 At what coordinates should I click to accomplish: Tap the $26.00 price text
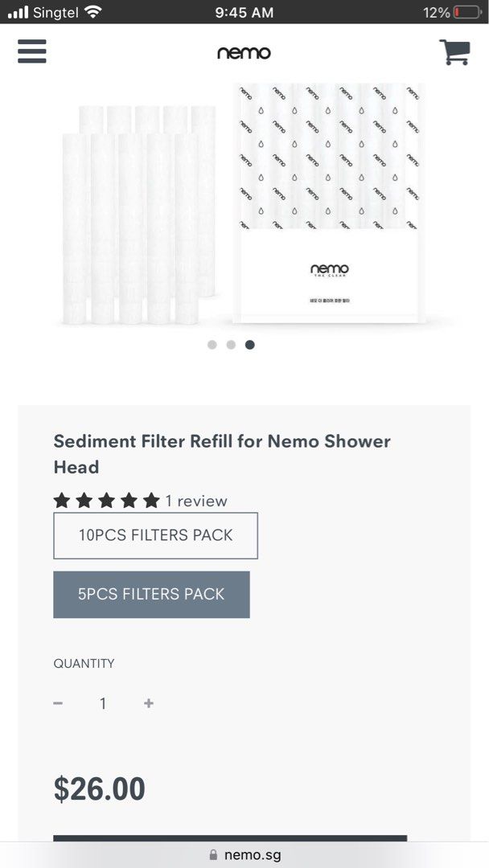99,790
